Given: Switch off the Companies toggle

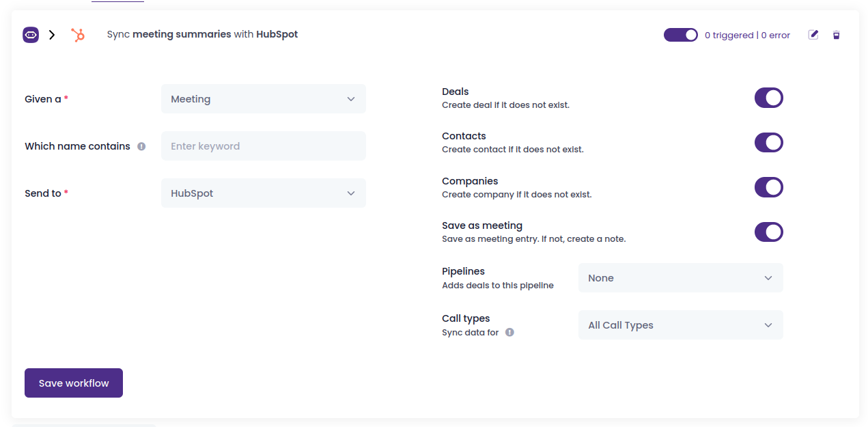Looking at the screenshot, I should [x=768, y=187].
